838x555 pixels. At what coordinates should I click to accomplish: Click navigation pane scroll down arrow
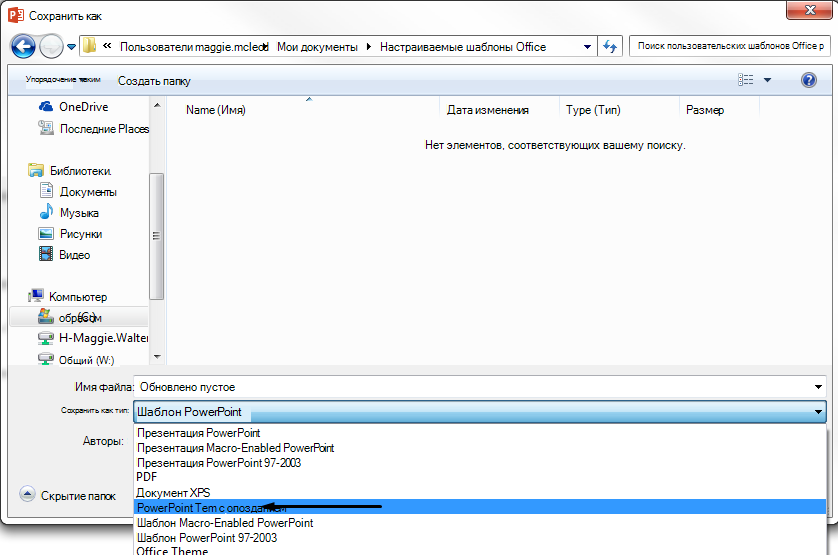pos(157,357)
